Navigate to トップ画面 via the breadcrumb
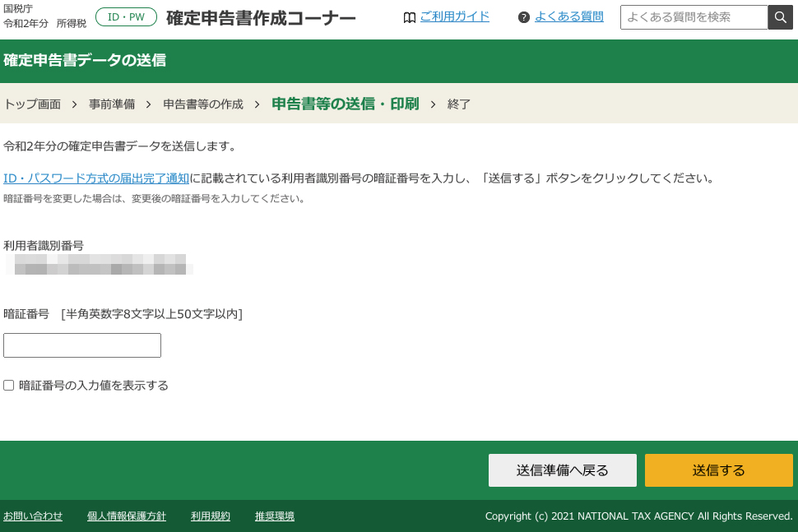Screen dimensions: 798x532 [32, 104]
